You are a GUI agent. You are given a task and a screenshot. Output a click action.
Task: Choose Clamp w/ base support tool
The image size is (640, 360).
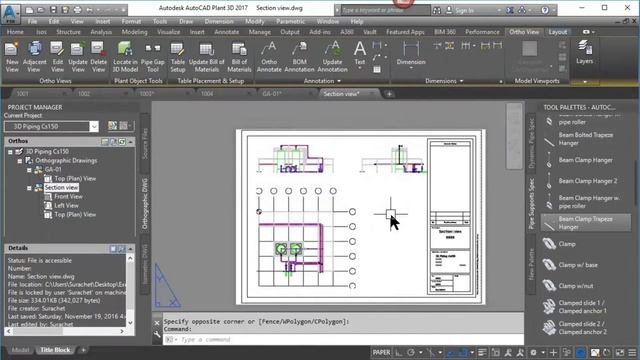(578, 265)
